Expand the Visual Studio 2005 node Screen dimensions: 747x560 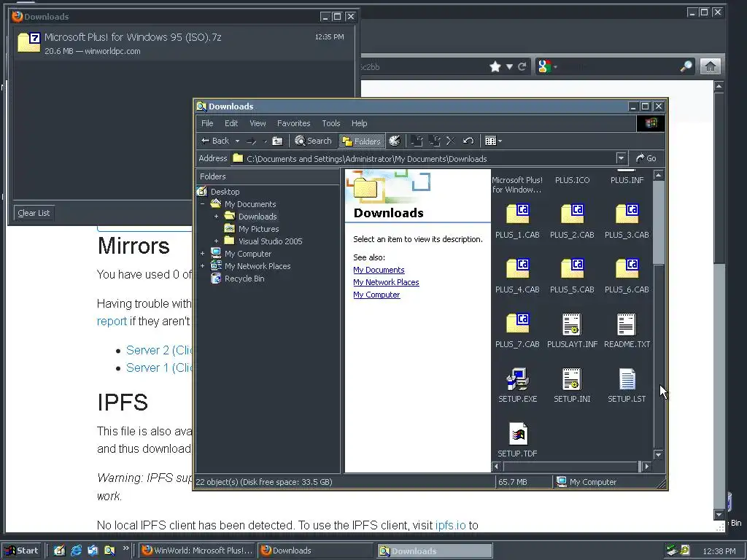[216, 241]
